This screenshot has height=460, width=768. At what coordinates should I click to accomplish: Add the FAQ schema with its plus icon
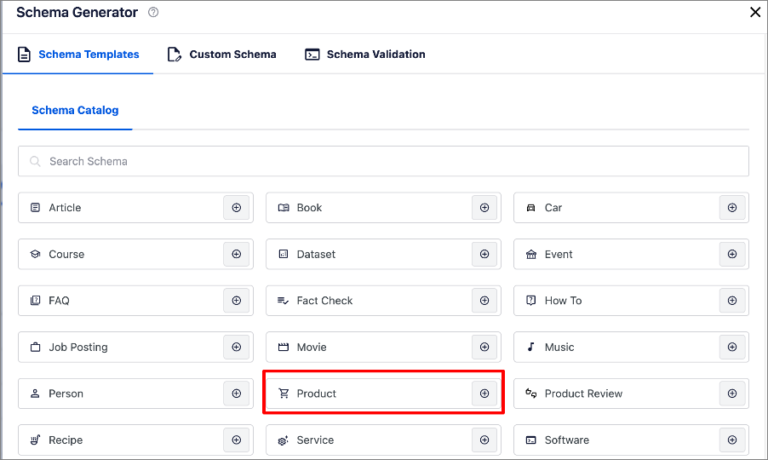tap(236, 300)
